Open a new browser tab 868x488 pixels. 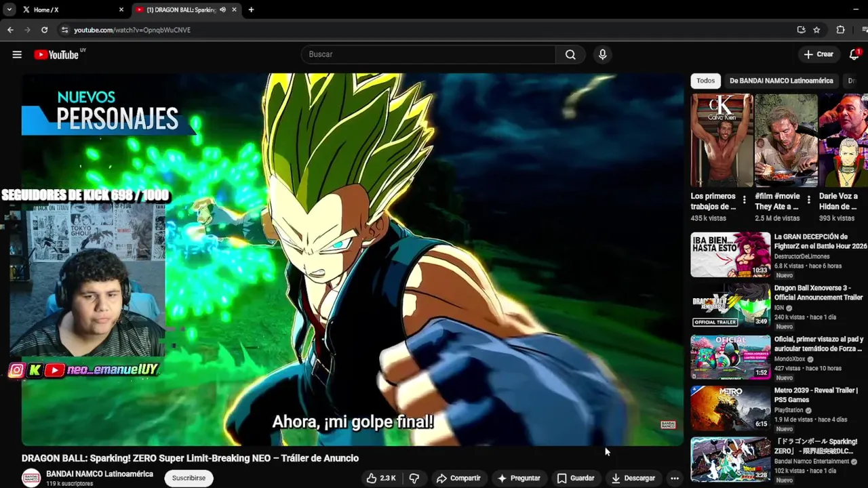tap(251, 9)
